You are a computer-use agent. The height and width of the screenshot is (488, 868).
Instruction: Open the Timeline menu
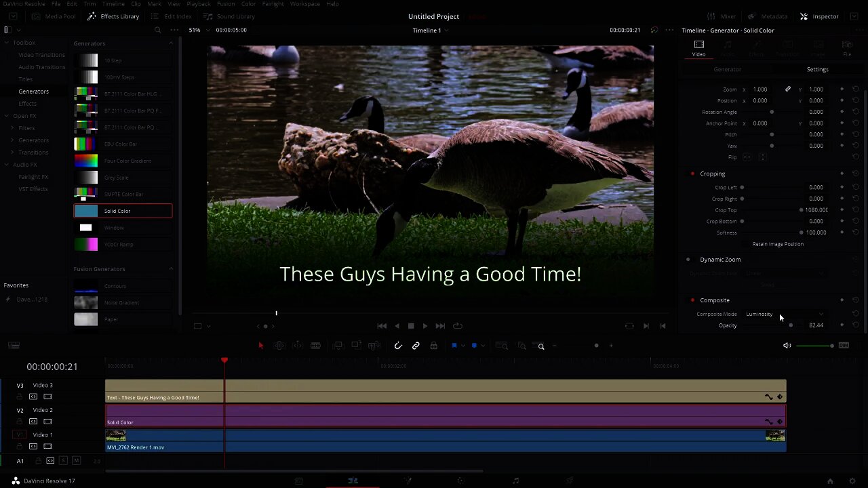[x=113, y=4]
